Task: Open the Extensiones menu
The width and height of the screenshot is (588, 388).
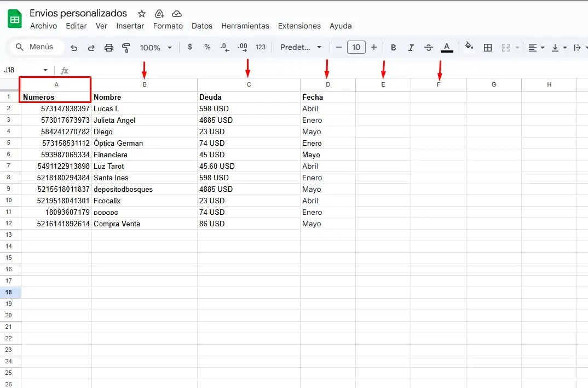Action: click(x=299, y=26)
